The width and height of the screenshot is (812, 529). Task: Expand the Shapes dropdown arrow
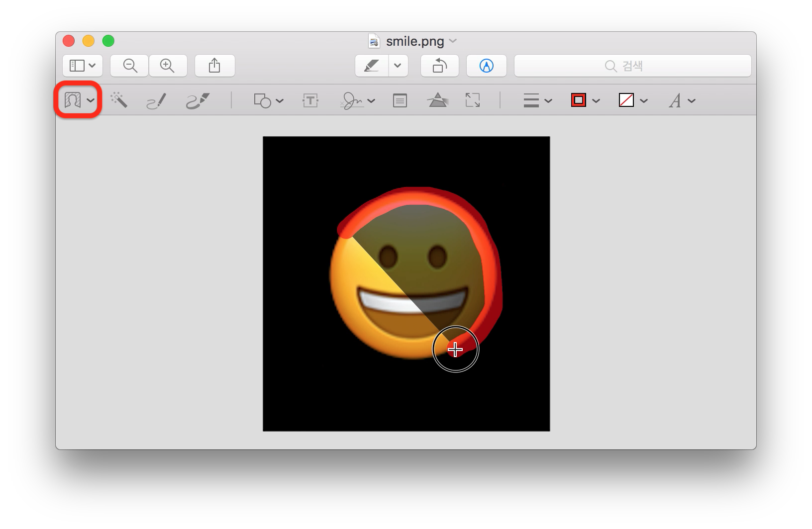280,101
